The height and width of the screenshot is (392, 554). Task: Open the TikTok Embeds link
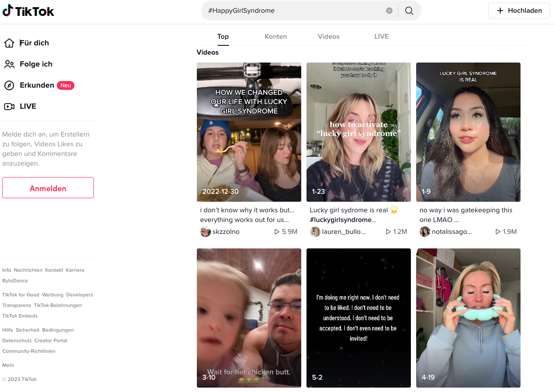click(20, 316)
